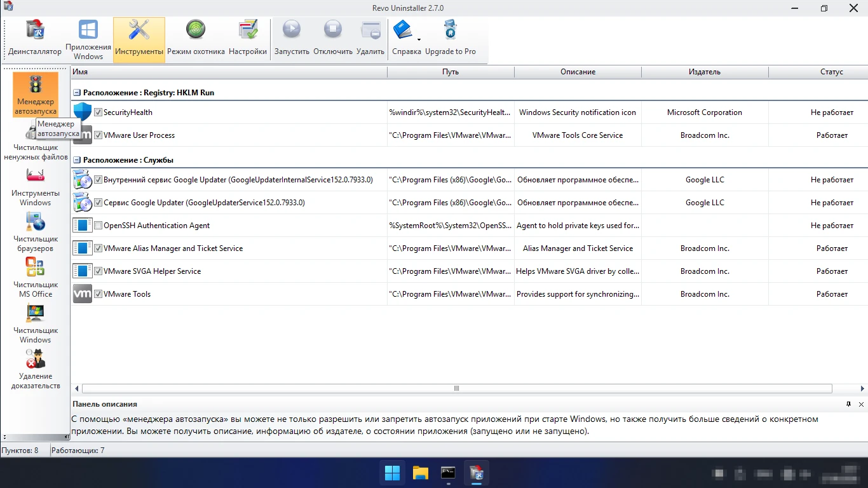Sort by the Имя column header

click(229, 72)
